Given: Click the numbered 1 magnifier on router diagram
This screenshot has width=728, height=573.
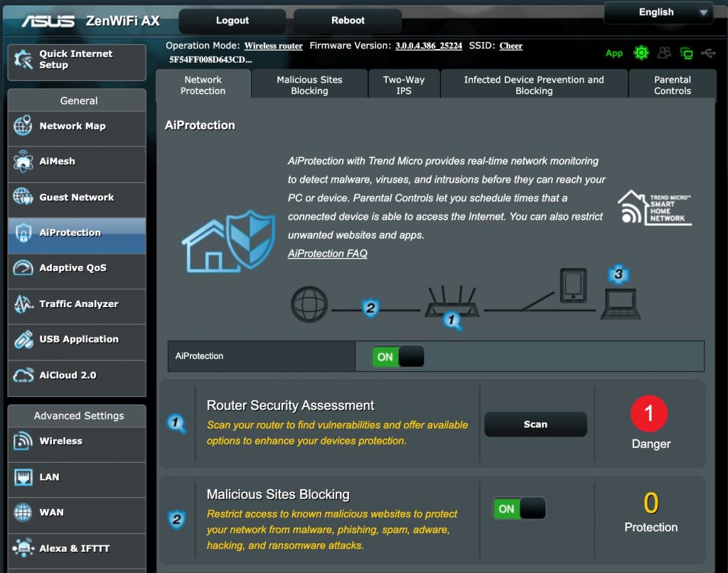Looking at the screenshot, I should (x=451, y=321).
